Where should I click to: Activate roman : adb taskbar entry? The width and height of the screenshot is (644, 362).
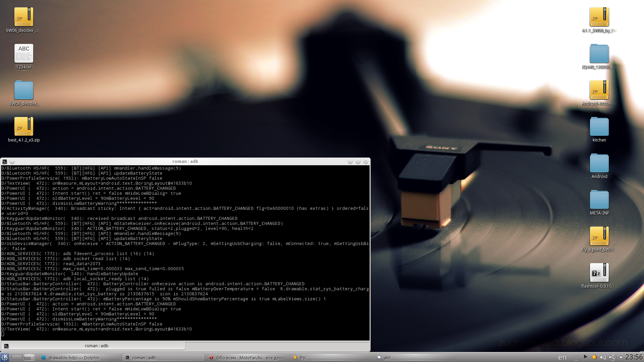163,358
